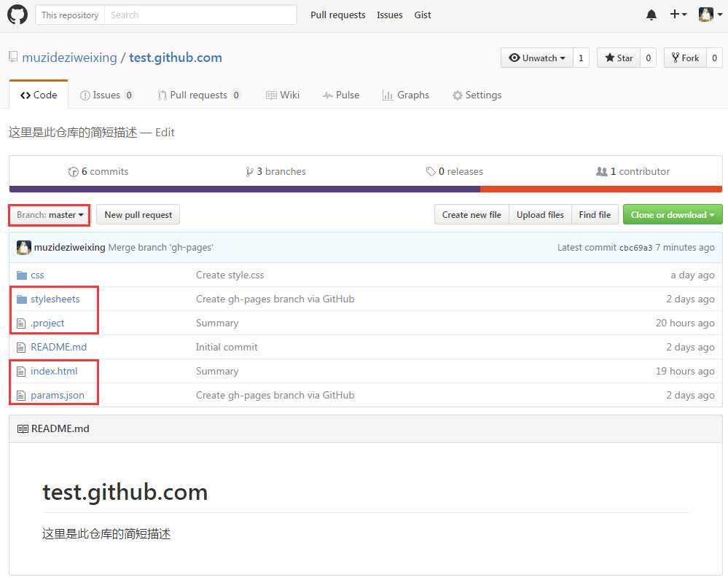Open the Wiki tab

(x=283, y=95)
